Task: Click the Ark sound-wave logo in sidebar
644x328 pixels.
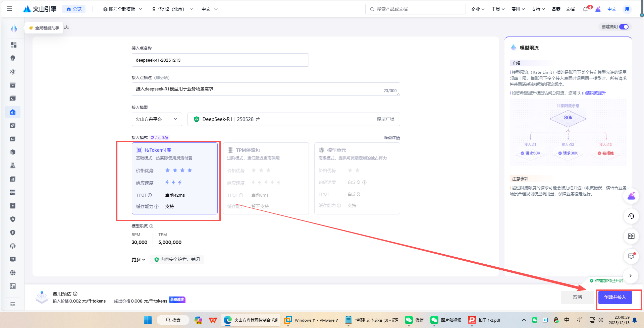Action: coord(14,28)
